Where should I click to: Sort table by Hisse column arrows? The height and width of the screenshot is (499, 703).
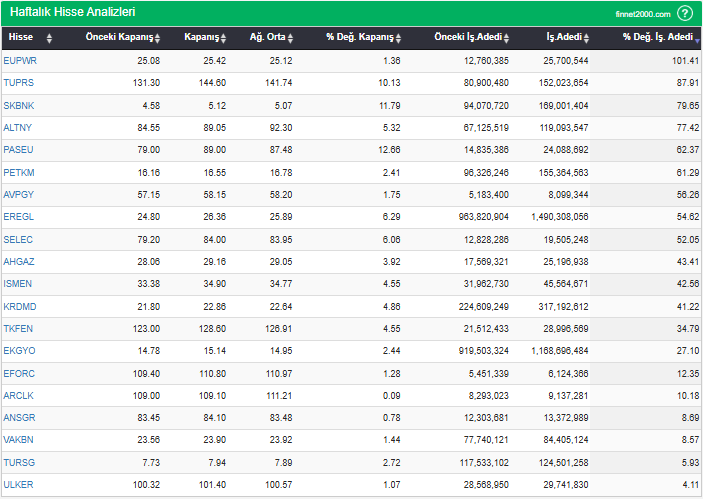tap(50, 38)
